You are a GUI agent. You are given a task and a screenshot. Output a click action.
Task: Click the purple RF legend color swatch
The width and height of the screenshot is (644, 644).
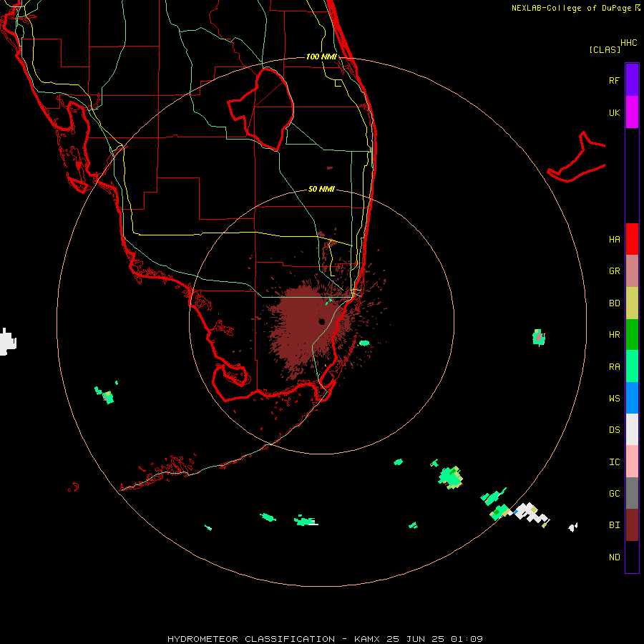(x=632, y=80)
